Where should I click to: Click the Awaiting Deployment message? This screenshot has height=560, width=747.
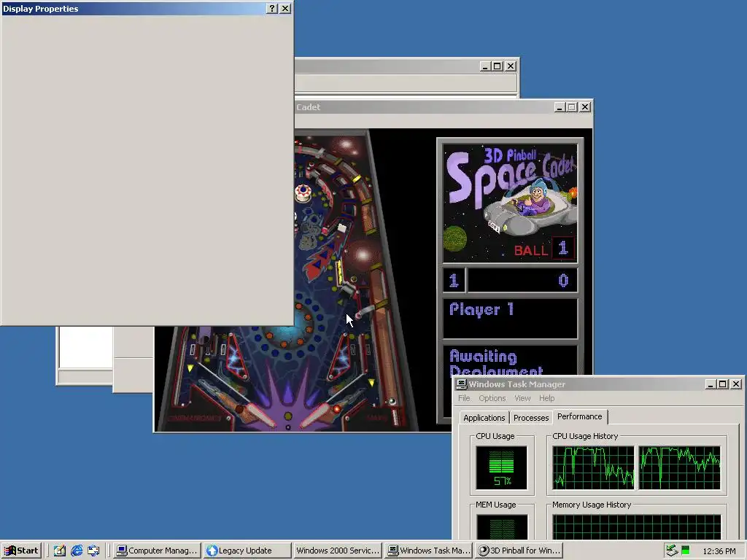tap(495, 363)
